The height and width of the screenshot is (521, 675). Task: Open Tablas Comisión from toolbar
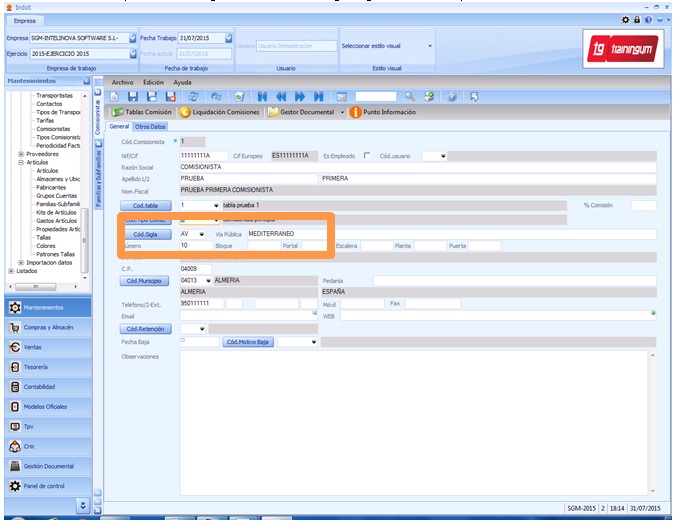(142, 112)
